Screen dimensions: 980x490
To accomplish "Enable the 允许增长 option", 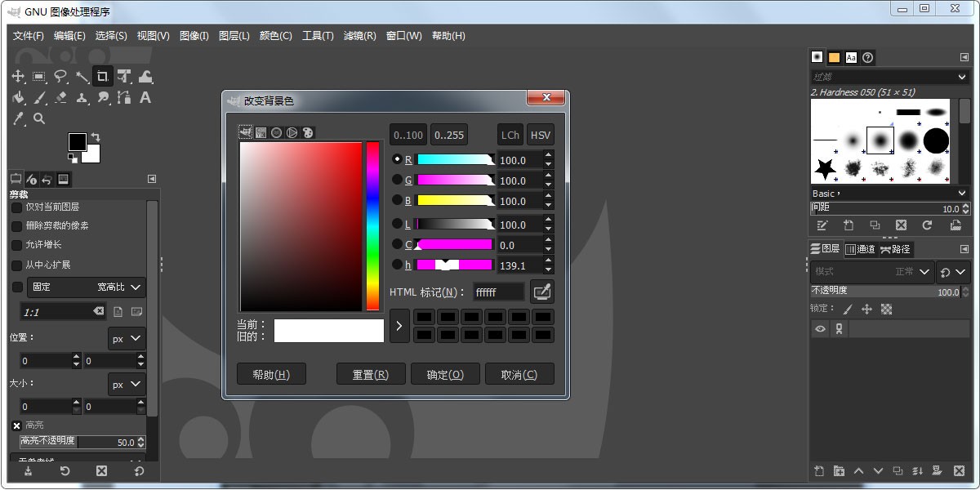I will pos(16,245).
